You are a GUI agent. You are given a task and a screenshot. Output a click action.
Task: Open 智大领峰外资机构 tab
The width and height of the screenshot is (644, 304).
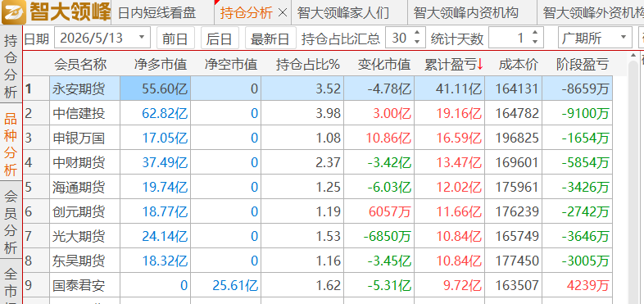590,13
